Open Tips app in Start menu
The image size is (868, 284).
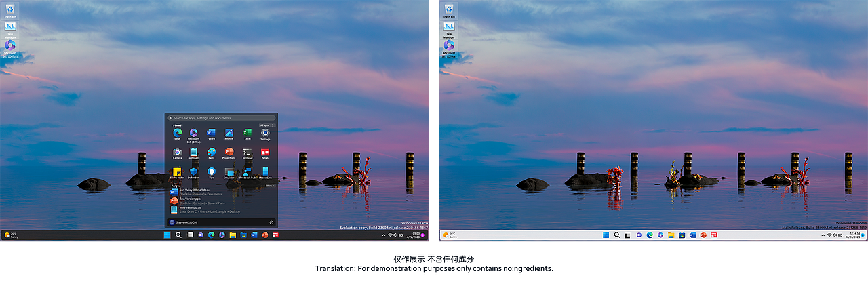point(211,174)
